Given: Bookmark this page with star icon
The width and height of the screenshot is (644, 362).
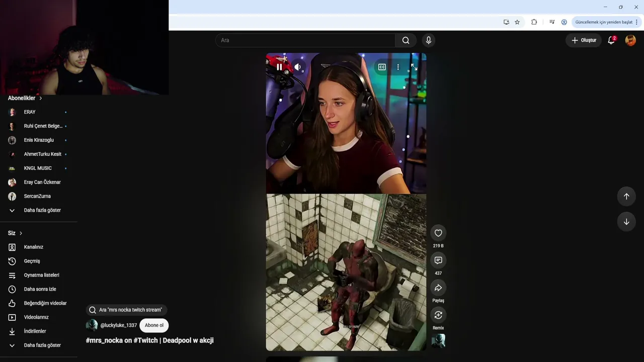Looking at the screenshot, I should (x=517, y=22).
